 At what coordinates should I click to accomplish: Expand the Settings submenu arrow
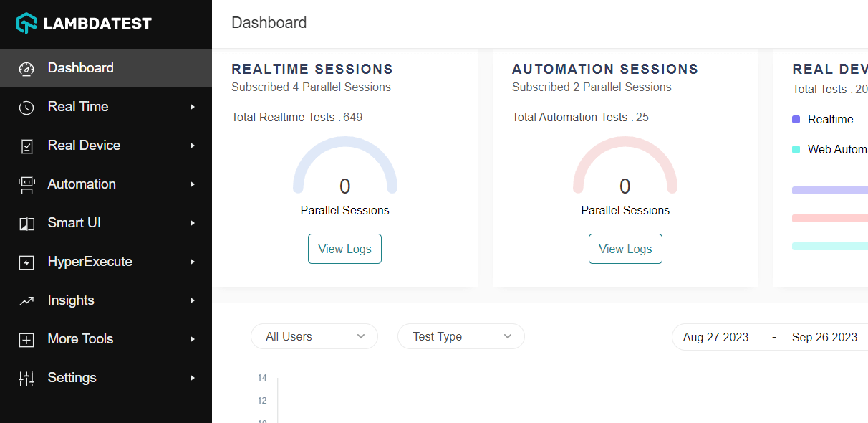(192, 378)
